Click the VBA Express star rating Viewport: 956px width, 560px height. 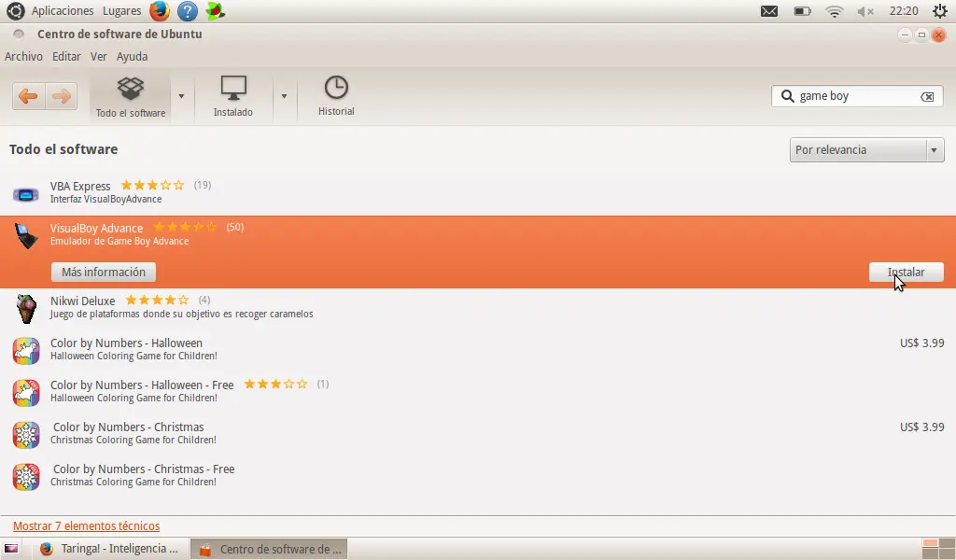[x=152, y=185]
